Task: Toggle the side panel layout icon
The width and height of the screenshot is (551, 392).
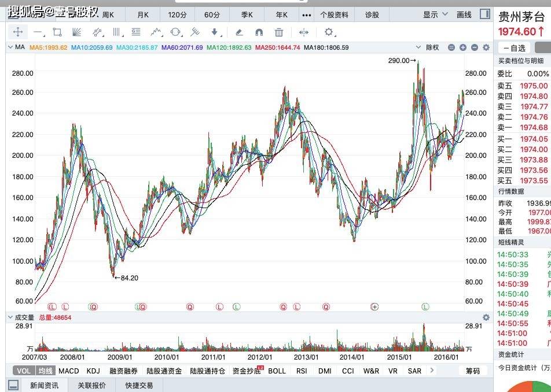Action: click(485, 14)
